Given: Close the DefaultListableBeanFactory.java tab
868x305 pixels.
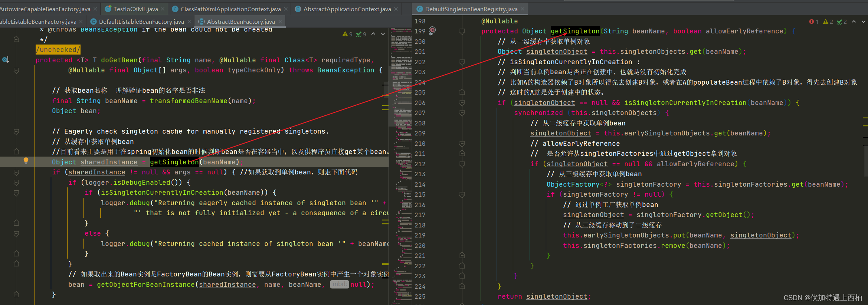Looking at the screenshot, I should point(189,22).
